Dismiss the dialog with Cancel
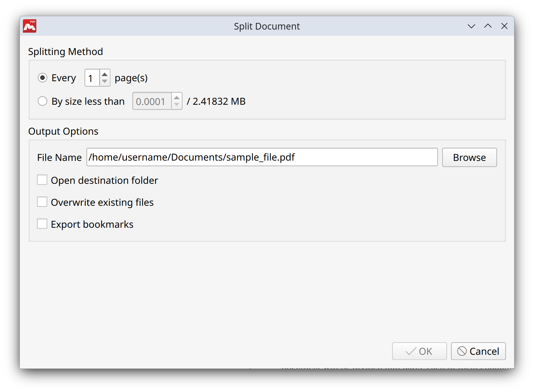 [x=478, y=351]
